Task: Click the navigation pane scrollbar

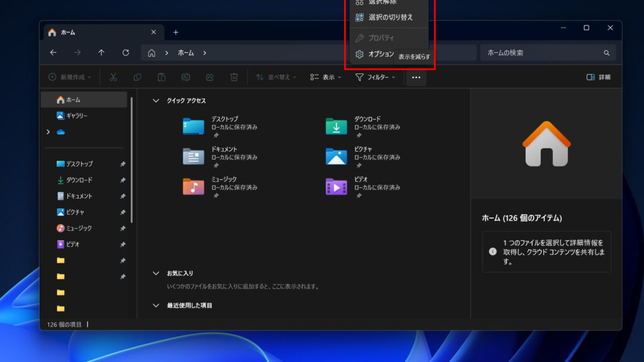Action: 131,160
